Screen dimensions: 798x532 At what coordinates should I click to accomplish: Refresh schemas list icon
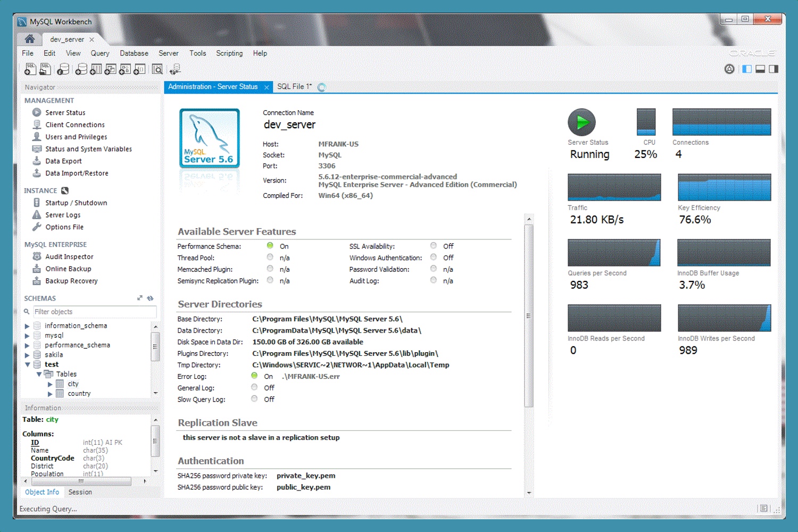pos(150,298)
